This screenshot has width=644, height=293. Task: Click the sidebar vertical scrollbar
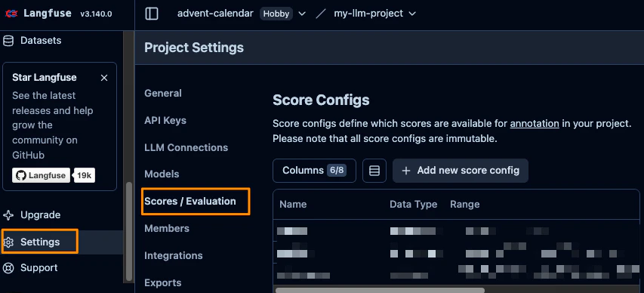(x=129, y=231)
